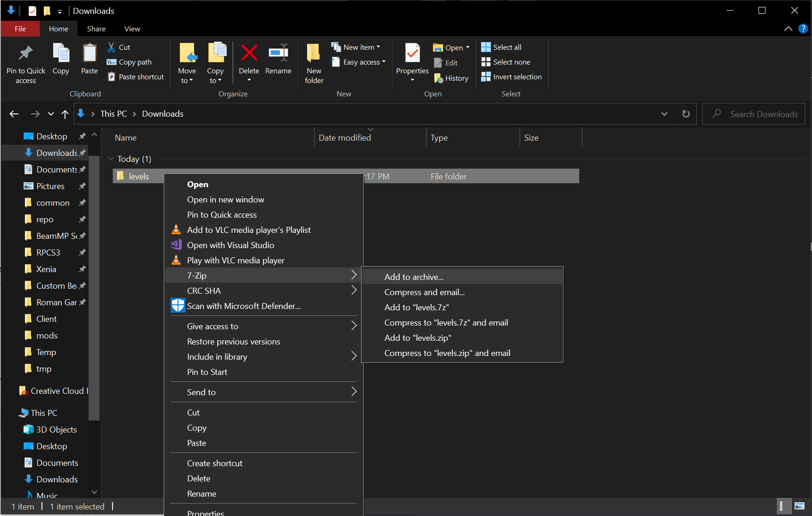Click Restore previous versions
The height and width of the screenshot is (516, 812).
coord(264,342)
